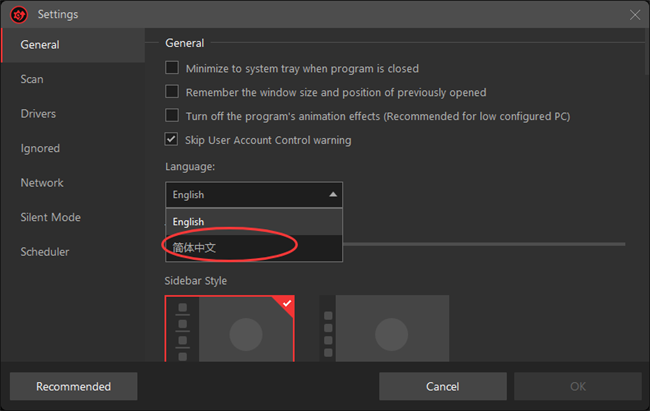Enable Turn off animation effects option
The height and width of the screenshot is (411, 650).
(172, 116)
